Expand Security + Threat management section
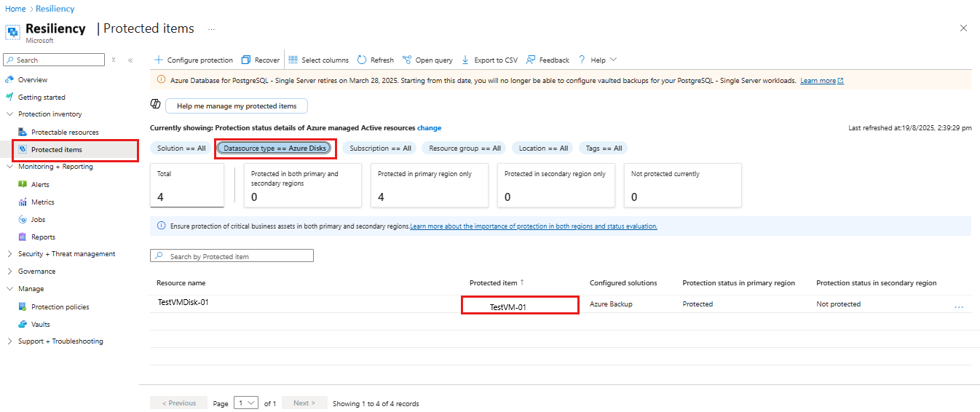The image size is (980, 412). point(9,254)
